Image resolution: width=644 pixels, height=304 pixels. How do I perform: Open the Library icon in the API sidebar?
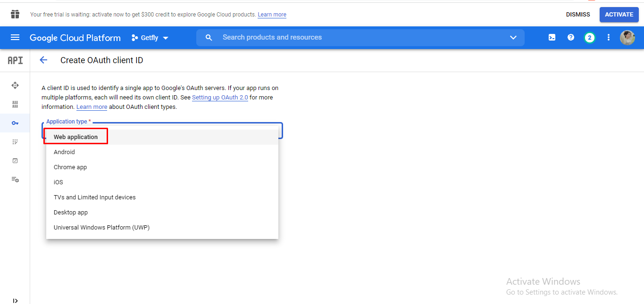(15, 104)
